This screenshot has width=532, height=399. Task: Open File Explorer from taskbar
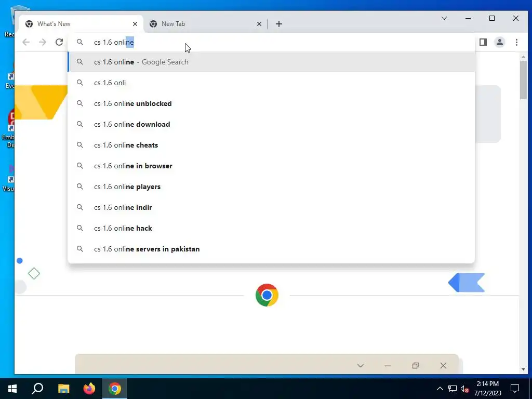(63, 389)
